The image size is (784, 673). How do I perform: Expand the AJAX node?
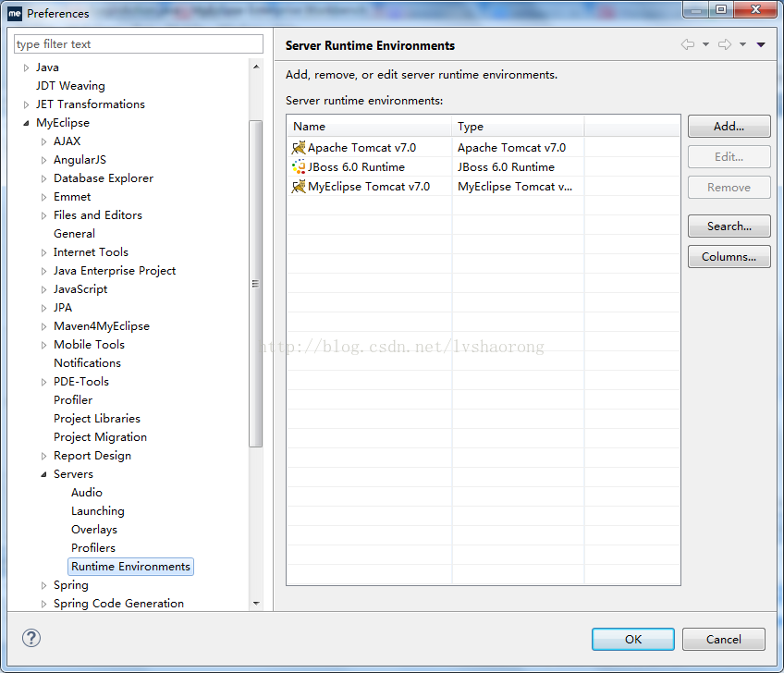click(44, 141)
